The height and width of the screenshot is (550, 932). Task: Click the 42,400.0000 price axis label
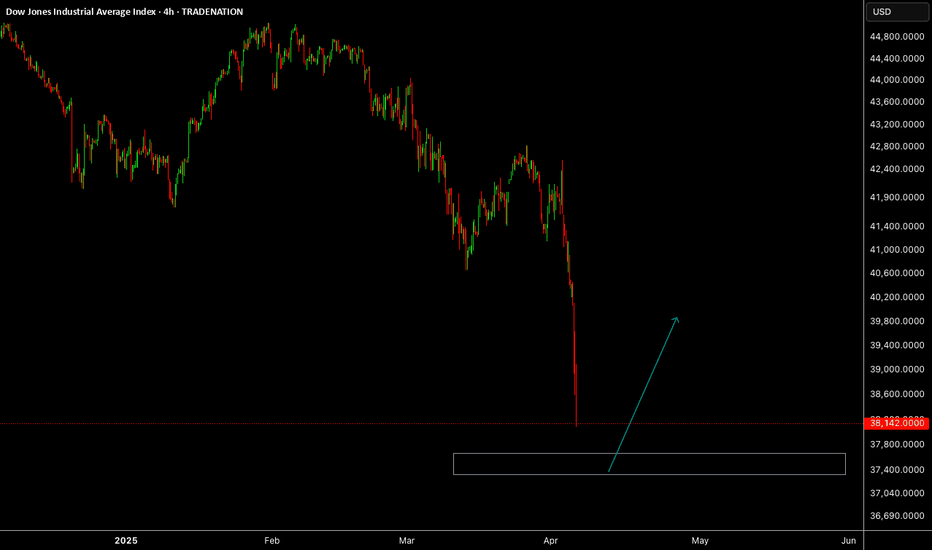pyautogui.click(x=897, y=169)
